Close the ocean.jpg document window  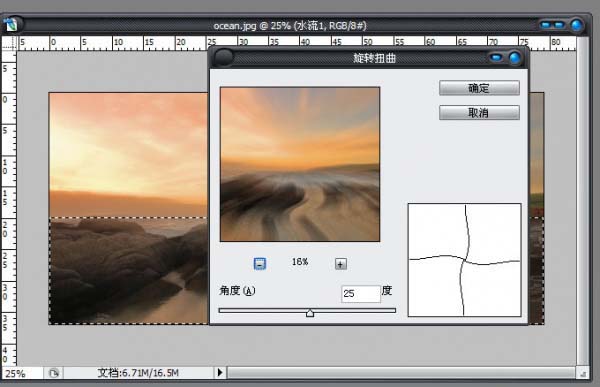577,25
